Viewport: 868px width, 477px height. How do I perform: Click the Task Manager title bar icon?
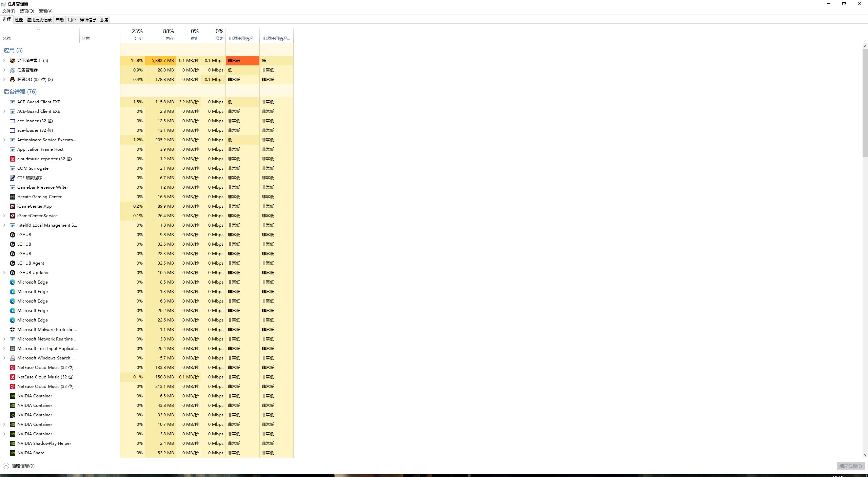(3, 4)
